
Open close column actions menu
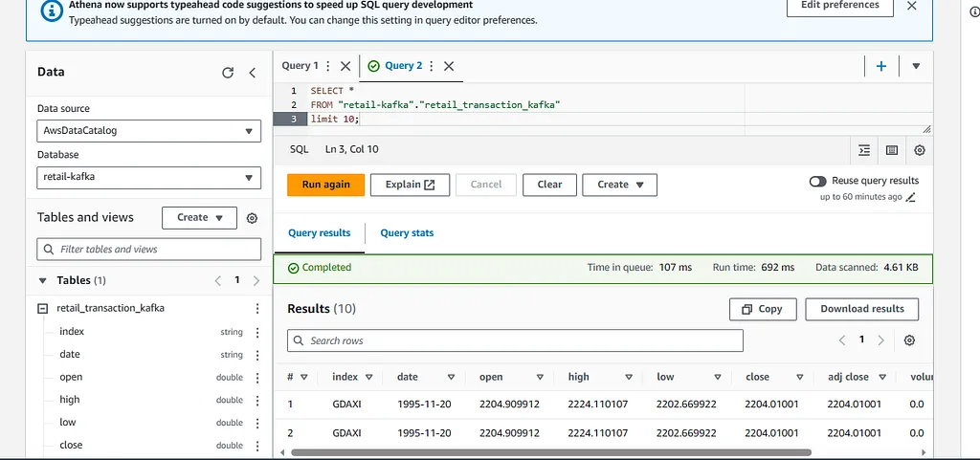[x=256, y=446]
